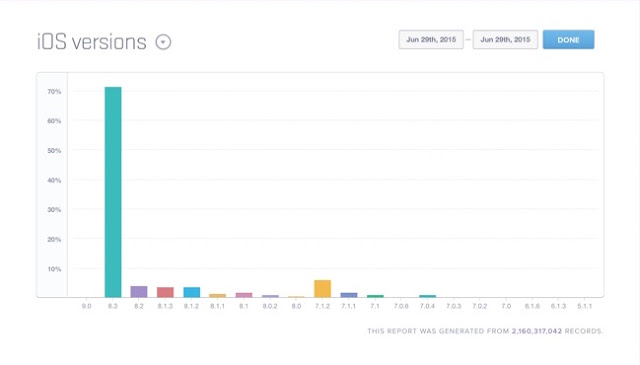Select the orange 7.1.2 bar

click(322, 289)
